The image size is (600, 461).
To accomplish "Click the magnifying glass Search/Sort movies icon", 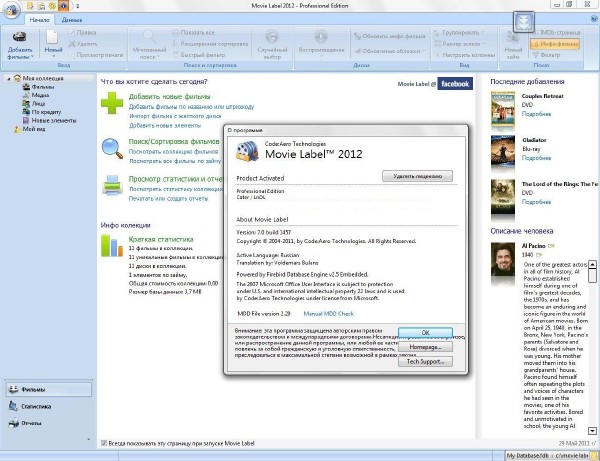I will (x=112, y=149).
